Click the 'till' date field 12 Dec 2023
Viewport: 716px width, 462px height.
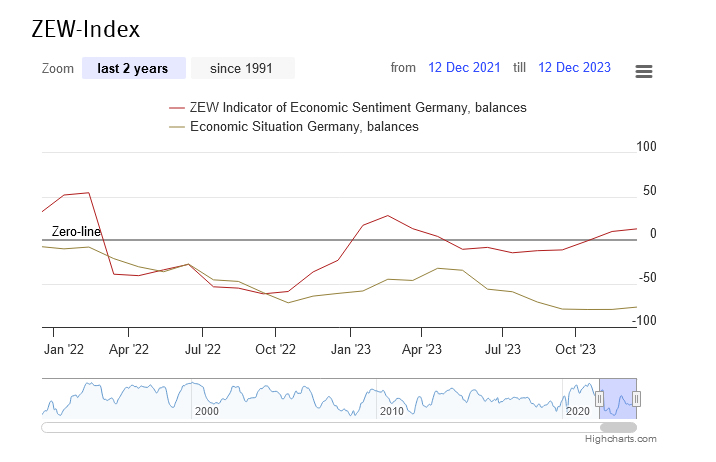pos(574,68)
